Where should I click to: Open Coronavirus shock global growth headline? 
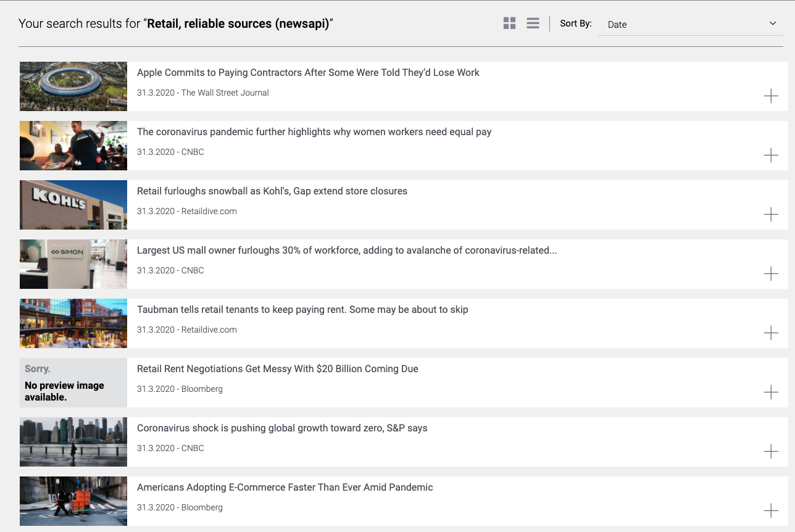click(282, 428)
